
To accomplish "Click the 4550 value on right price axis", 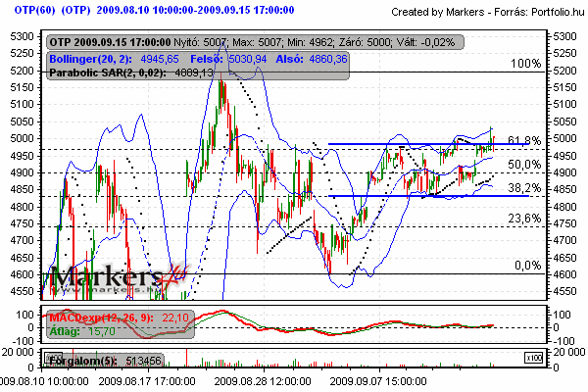I will [x=565, y=291].
